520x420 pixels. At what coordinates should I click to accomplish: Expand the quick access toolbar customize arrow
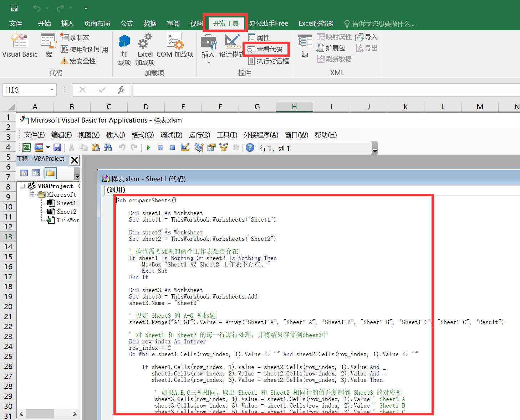click(86, 8)
